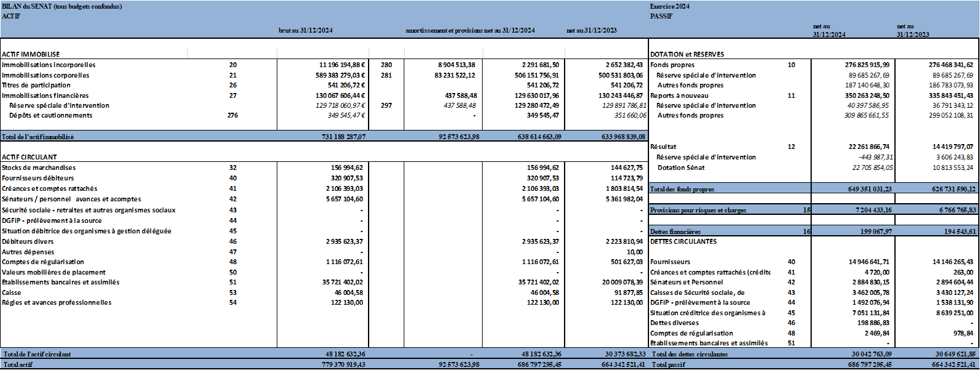Select the "Dépôts et cautionnements" cell
The image size is (980, 370).
coord(51,115)
